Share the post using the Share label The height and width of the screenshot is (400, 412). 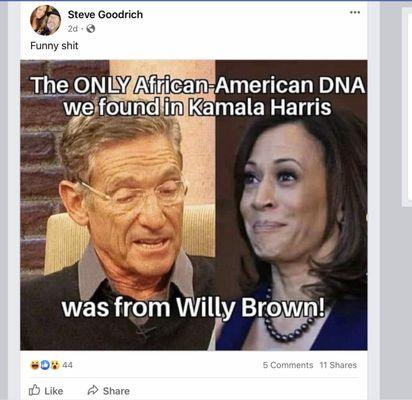click(x=116, y=391)
